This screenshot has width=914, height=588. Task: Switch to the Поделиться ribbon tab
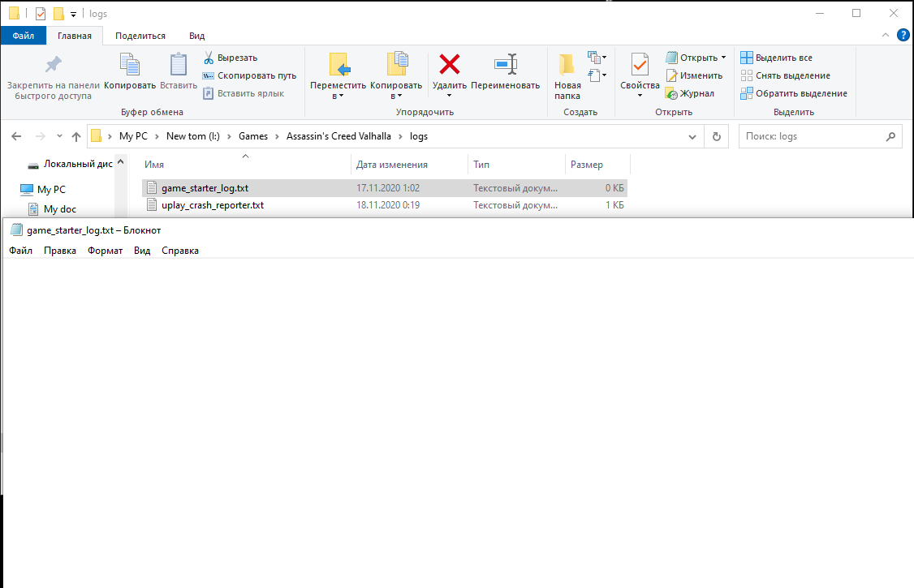point(140,36)
